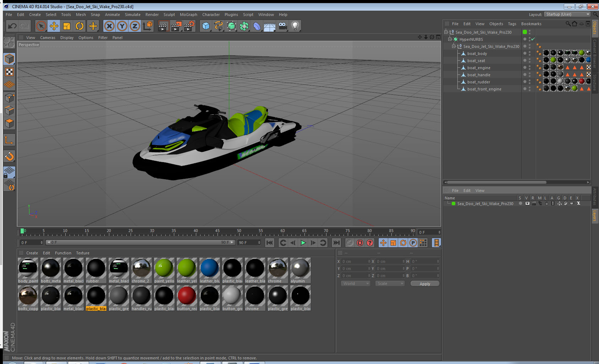Click the Record active objects button

pos(350,243)
